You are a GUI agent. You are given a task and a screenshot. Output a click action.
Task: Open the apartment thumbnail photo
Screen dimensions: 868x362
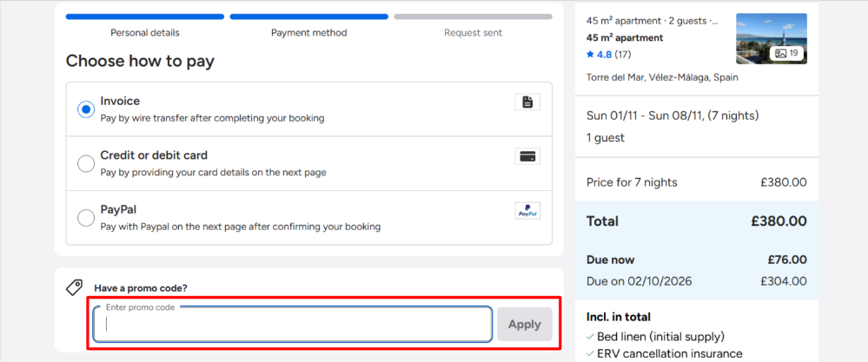click(x=772, y=39)
